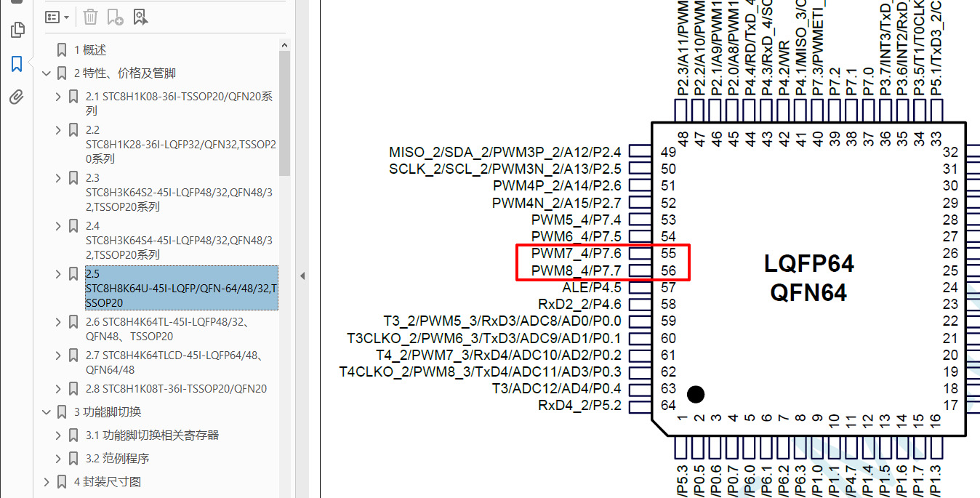Expand the 2.5 STC8H8K64U bookmark
The image size is (980, 498).
coord(58,274)
